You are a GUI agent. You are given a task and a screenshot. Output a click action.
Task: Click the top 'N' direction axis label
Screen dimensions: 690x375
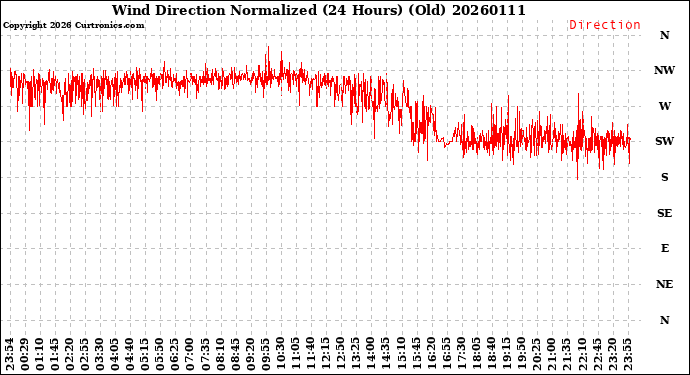coord(664,35)
